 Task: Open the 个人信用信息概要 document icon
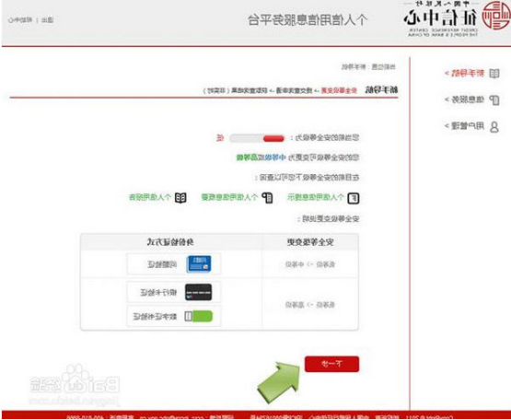pyautogui.click(x=268, y=198)
